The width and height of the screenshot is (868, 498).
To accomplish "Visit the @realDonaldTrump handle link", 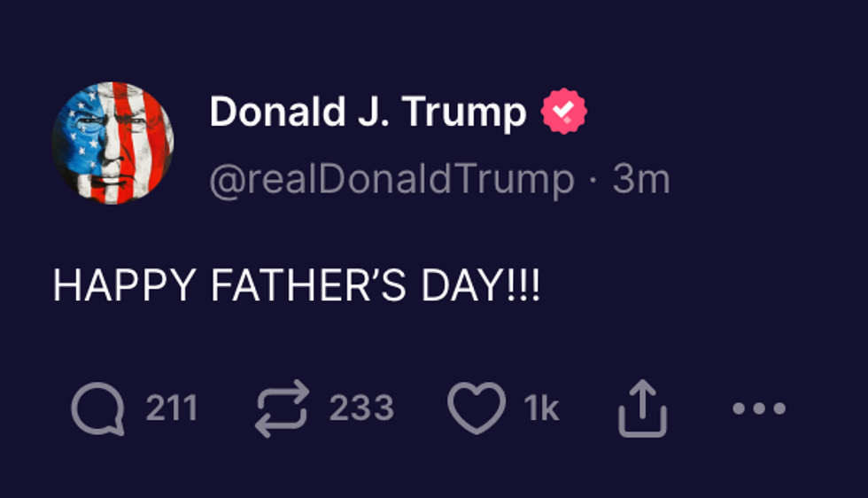I will (x=391, y=180).
